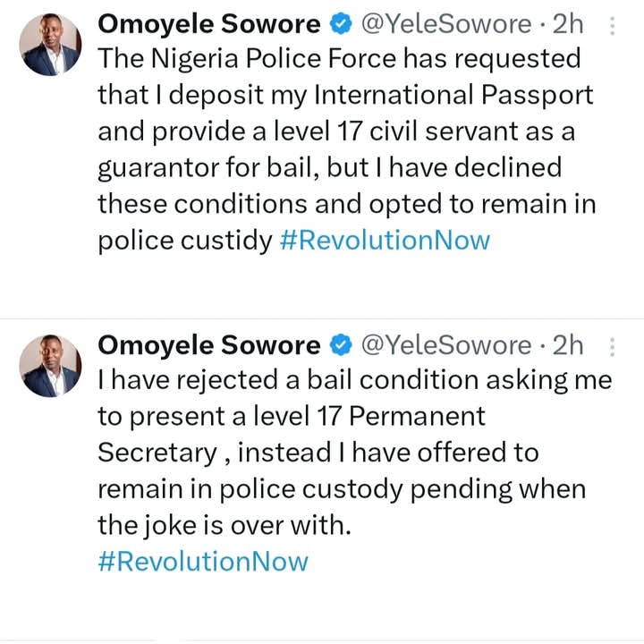This screenshot has height=644, width=644.
Task: Open the profile picture on the second tweet
Action: 50,365
